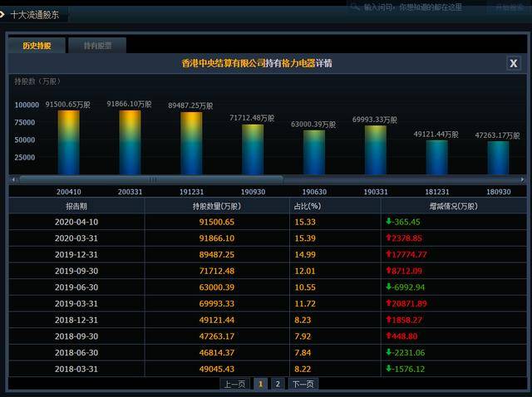Click the 增减情况(万股) column header

(x=453, y=206)
